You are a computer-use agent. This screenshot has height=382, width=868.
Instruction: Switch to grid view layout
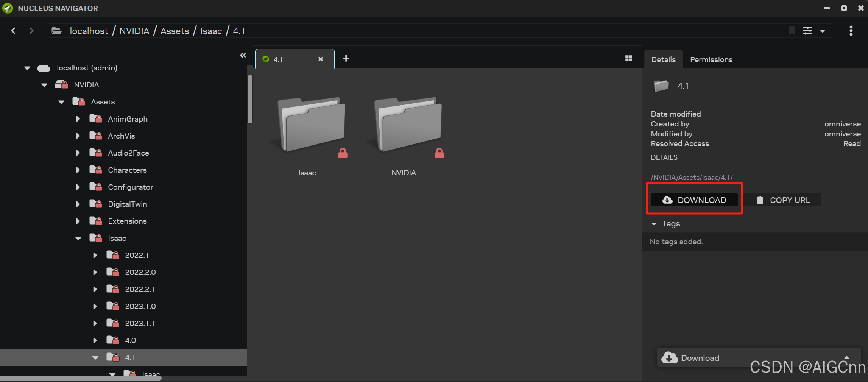(x=629, y=58)
